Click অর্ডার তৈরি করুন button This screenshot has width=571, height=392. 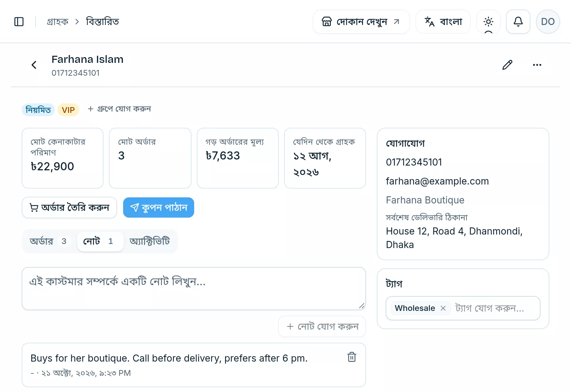pos(69,207)
